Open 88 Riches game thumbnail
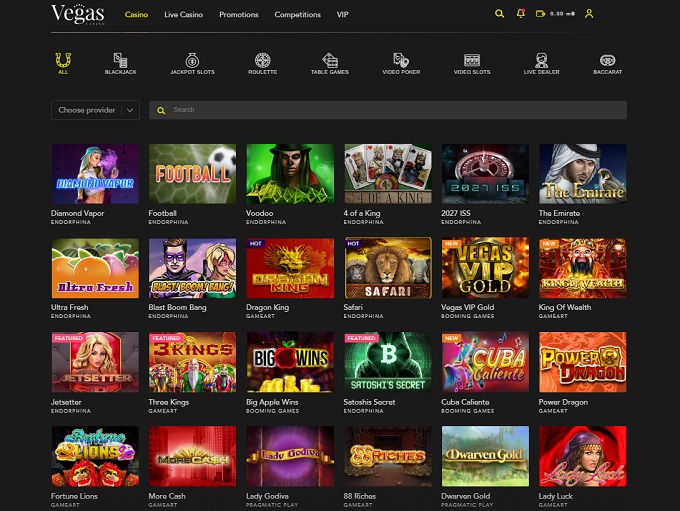 click(388, 456)
